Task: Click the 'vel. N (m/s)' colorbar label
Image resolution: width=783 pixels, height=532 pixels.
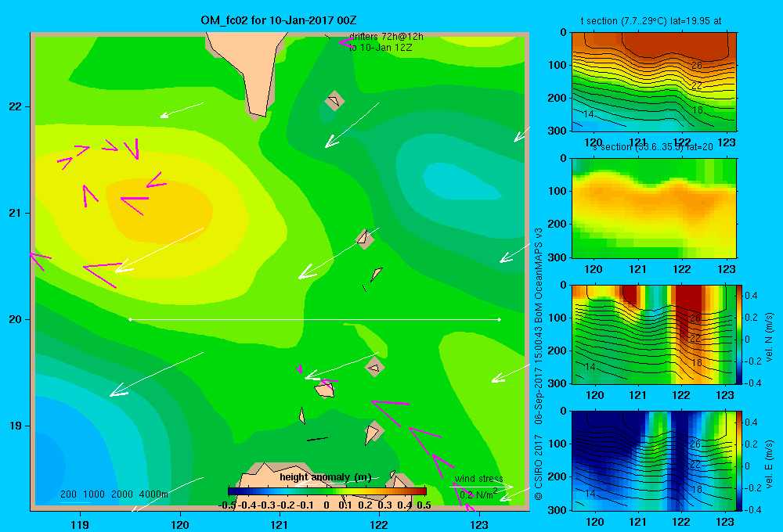Action: point(769,337)
